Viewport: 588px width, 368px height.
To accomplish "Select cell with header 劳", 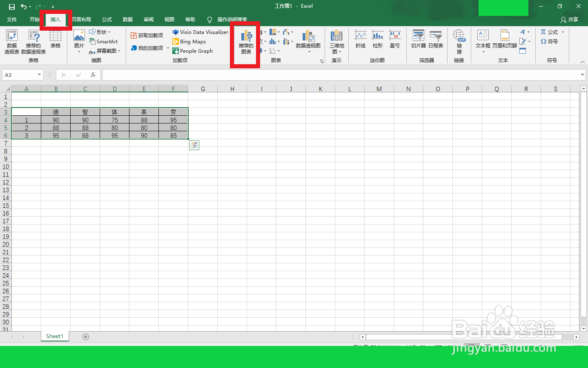I will pyautogui.click(x=174, y=112).
